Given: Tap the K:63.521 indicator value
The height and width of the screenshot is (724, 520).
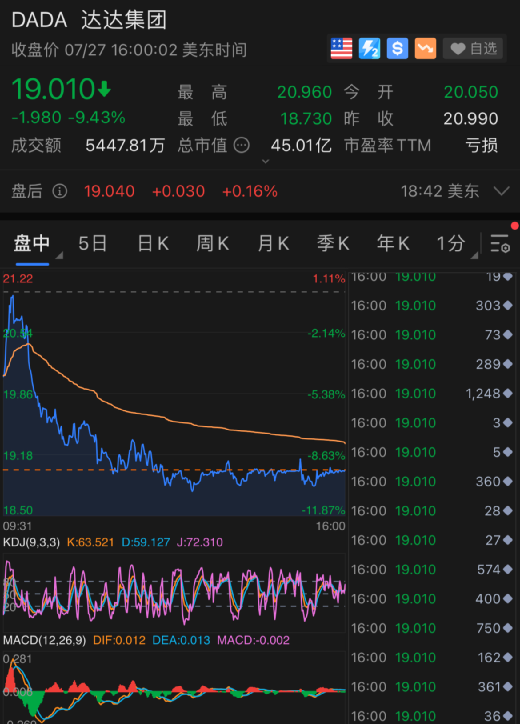Looking at the screenshot, I should pos(91,542).
